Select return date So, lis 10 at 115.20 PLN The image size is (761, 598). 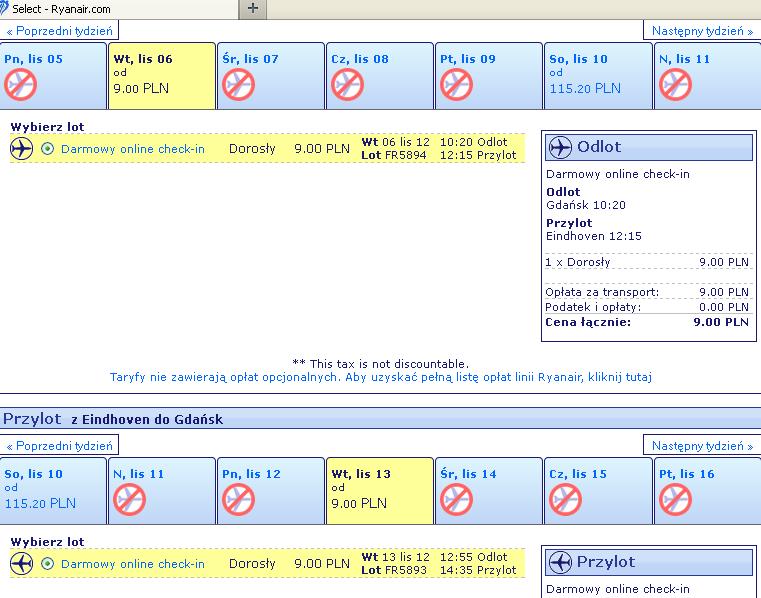pos(53,491)
